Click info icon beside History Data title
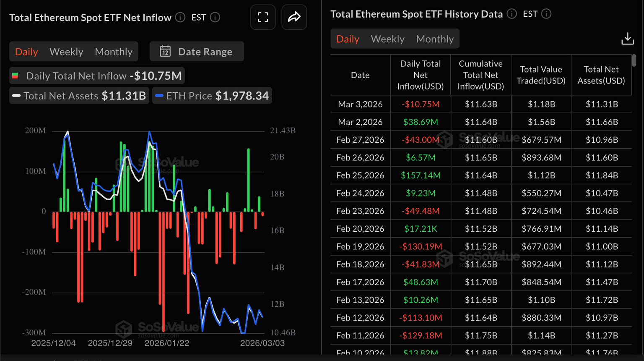The height and width of the screenshot is (361, 644). click(512, 14)
